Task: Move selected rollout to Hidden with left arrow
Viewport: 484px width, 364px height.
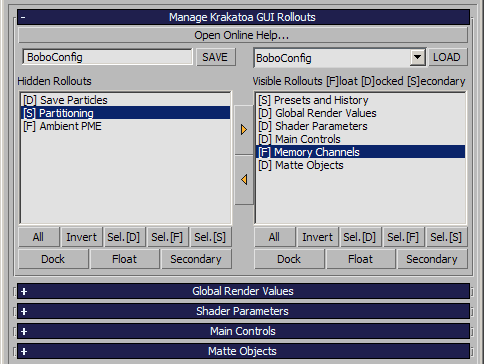Action: 244,180
